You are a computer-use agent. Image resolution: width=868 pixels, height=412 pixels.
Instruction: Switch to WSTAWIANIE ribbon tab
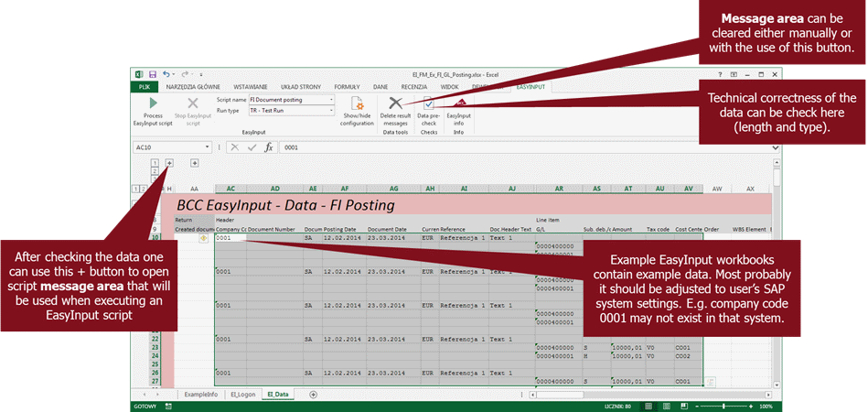pyautogui.click(x=251, y=87)
